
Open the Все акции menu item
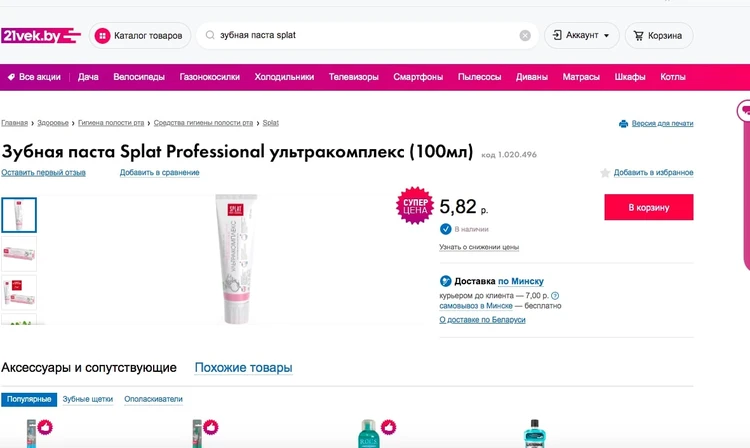tap(35, 77)
